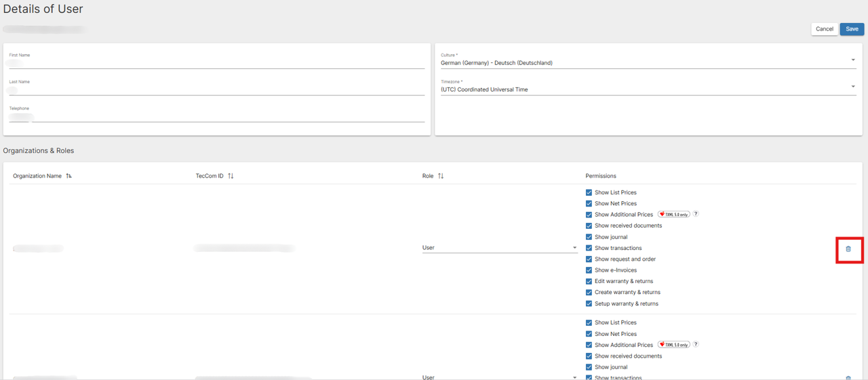
Task: Uncheck first organization's Show Net Prices
Action: click(589, 203)
